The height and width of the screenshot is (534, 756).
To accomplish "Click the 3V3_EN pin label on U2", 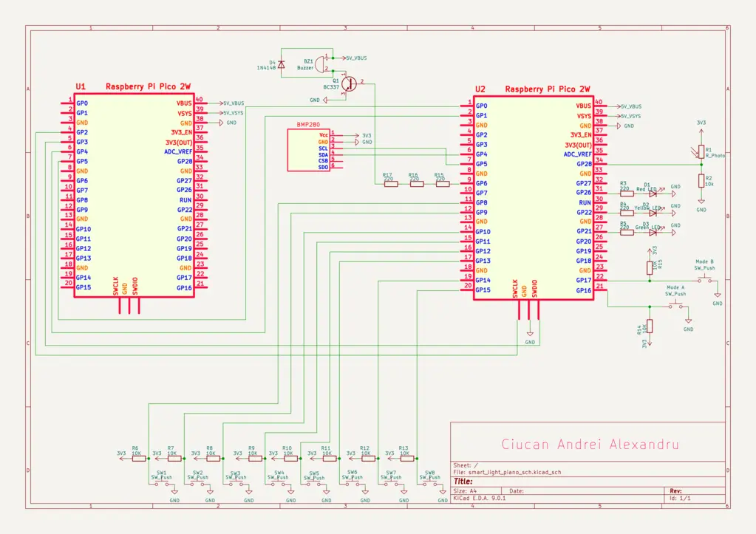I will click(581, 135).
